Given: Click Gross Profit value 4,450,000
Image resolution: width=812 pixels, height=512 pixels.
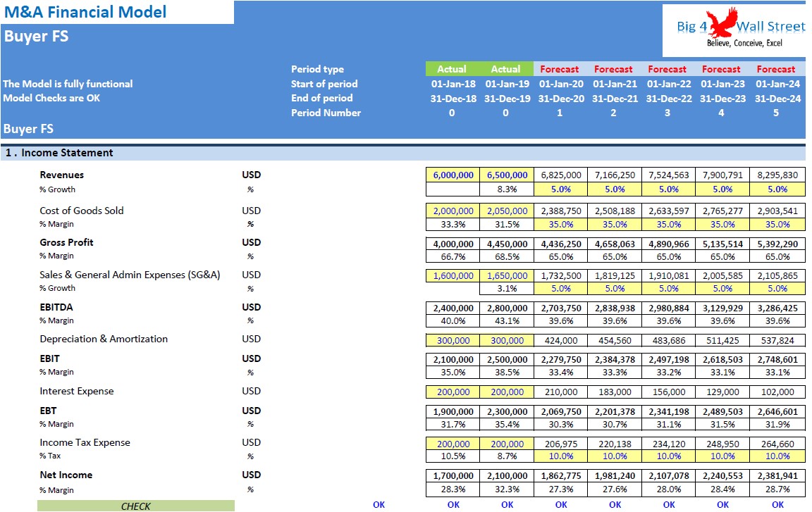Looking at the screenshot, I should click(x=507, y=244).
